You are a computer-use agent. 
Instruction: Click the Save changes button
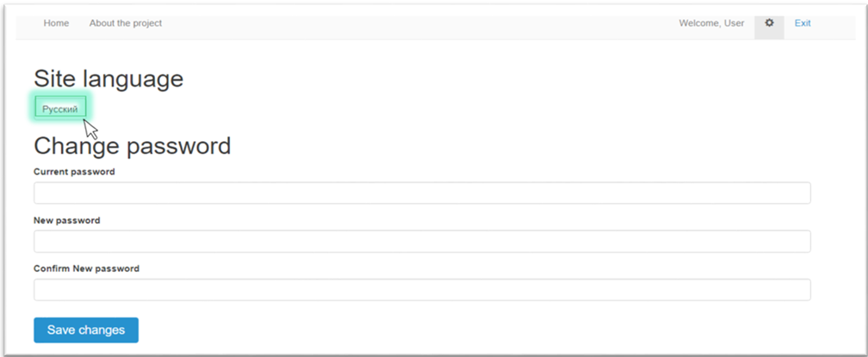[86, 330]
